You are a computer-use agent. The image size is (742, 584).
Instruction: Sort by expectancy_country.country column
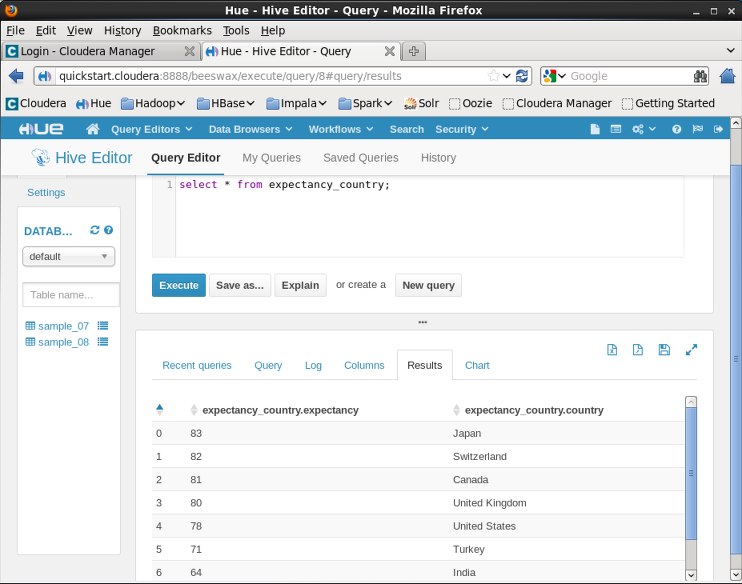pyautogui.click(x=528, y=410)
